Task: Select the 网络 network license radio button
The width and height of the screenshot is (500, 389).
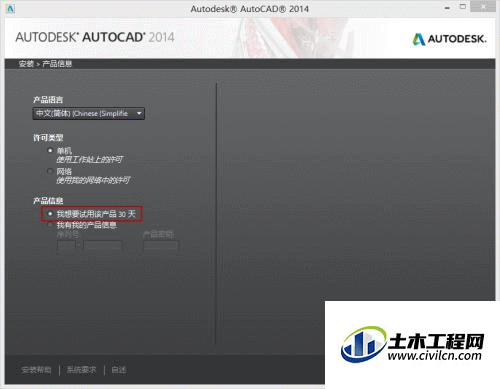Action: click(50, 171)
